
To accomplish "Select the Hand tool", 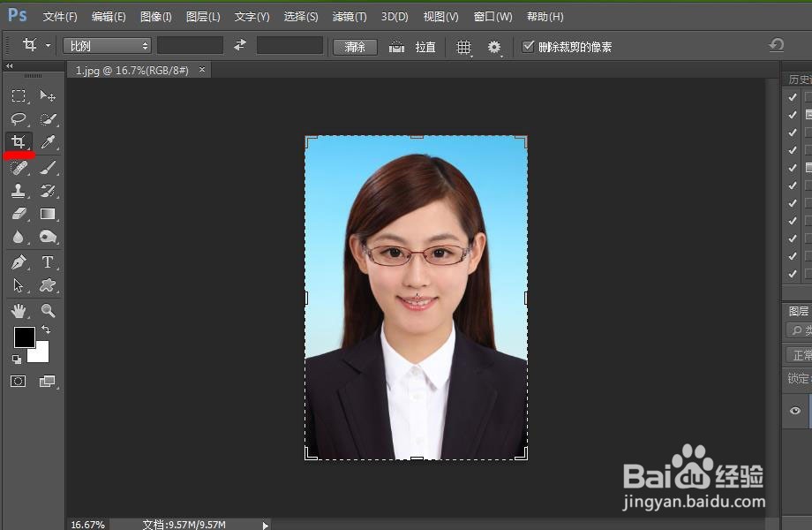I will [18, 311].
